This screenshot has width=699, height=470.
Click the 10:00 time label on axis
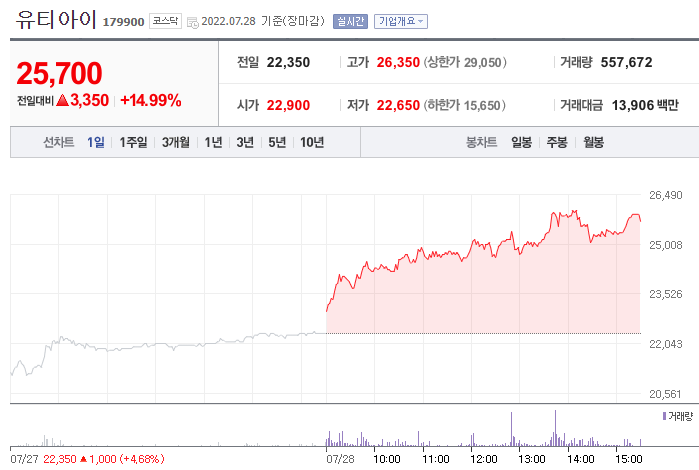coord(387,459)
